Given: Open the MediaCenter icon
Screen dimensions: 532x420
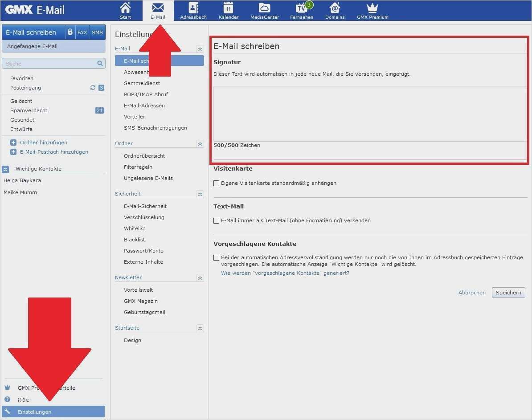Looking at the screenshot, I should click(264, 10).
